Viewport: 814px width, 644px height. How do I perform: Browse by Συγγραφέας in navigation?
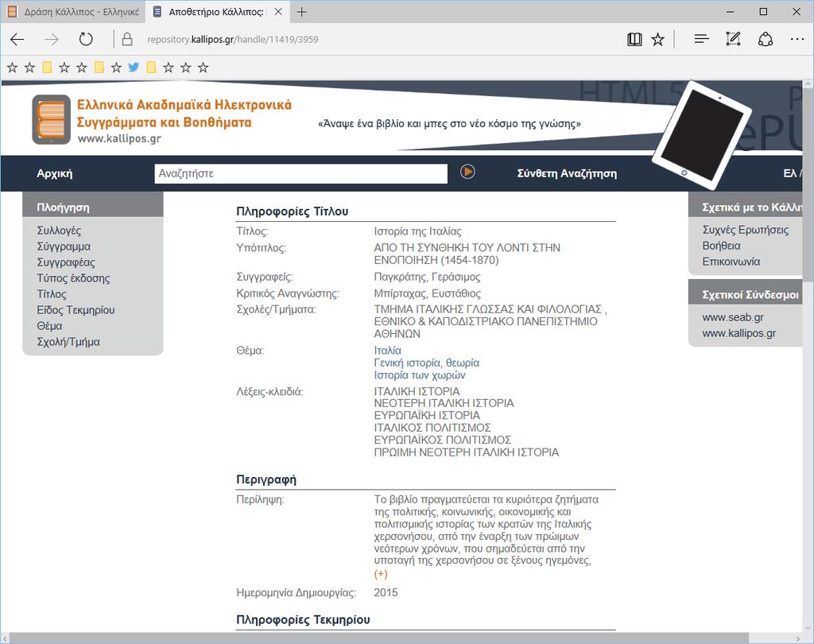[x=66, y=262]
